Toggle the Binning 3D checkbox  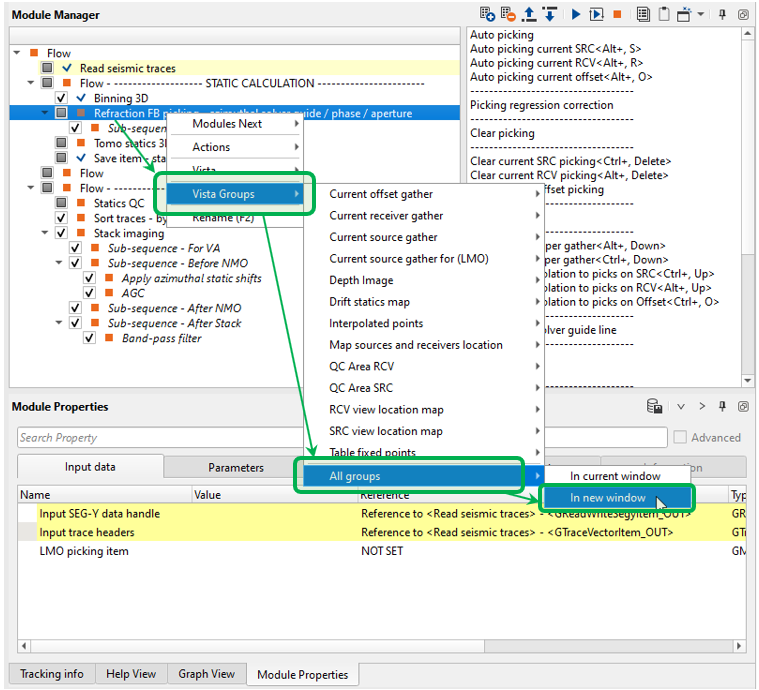62,99
